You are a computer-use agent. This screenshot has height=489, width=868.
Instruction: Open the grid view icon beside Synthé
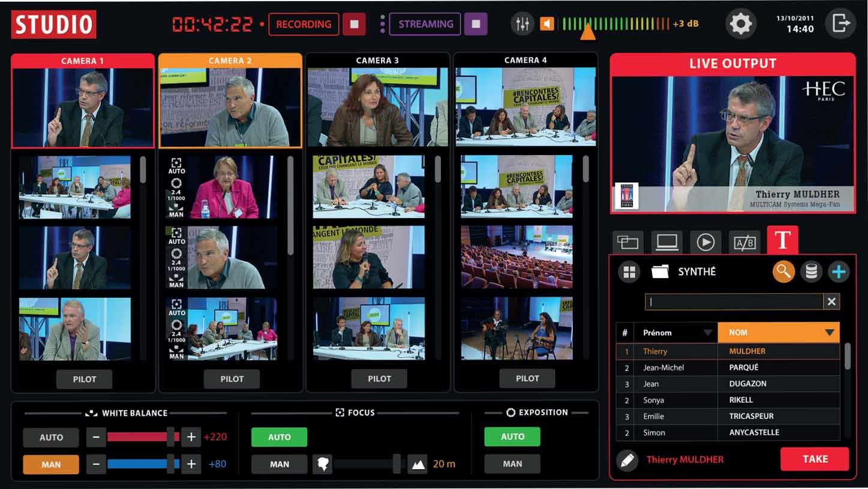tap(629, 272)
